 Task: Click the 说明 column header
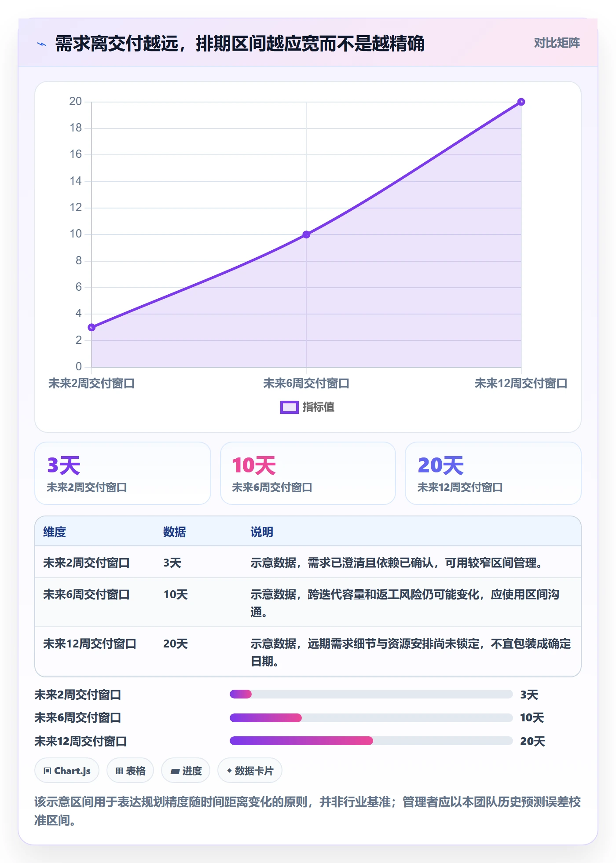pos(262,532)
